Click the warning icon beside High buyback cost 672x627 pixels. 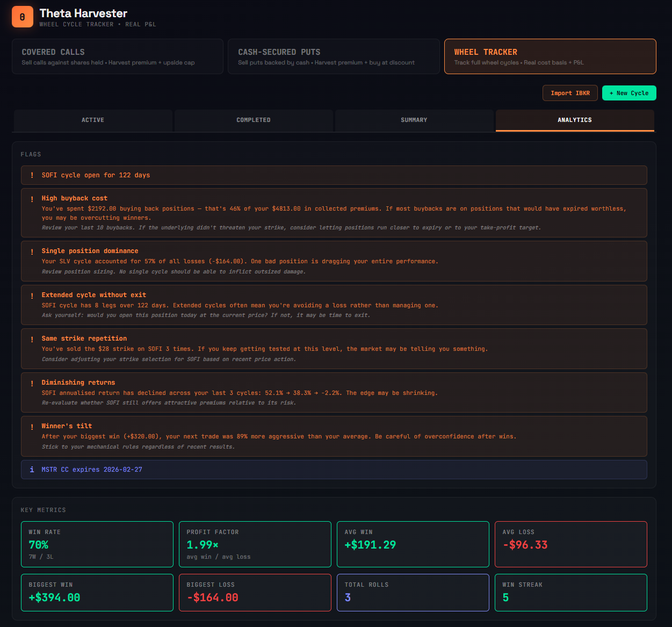tap(32, 198)
